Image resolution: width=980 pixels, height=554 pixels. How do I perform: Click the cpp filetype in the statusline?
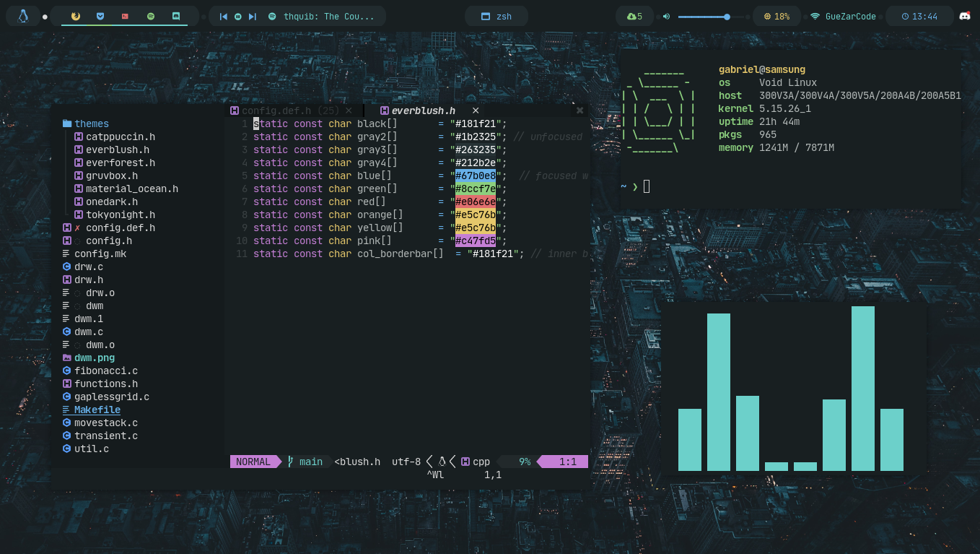coord(481,462)
